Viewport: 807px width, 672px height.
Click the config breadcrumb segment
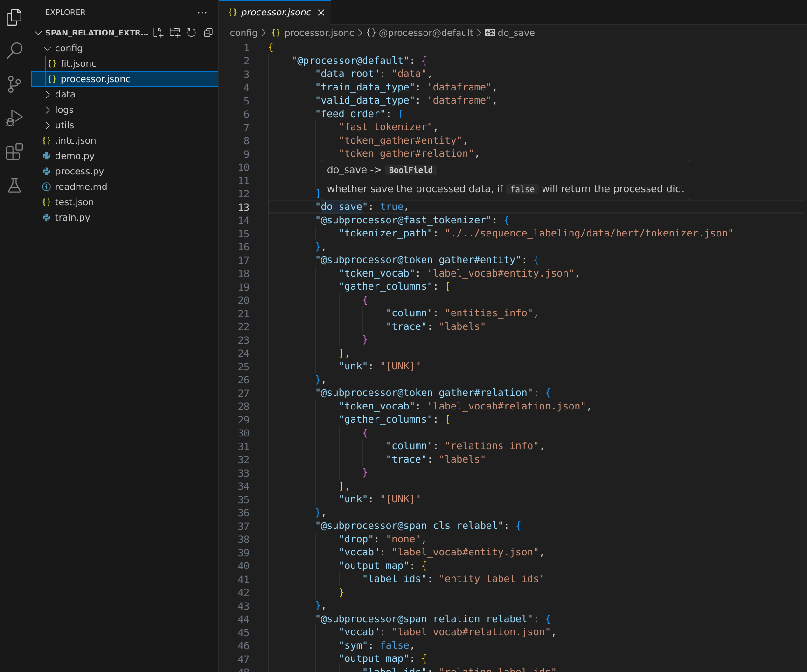tap(243, 33)
